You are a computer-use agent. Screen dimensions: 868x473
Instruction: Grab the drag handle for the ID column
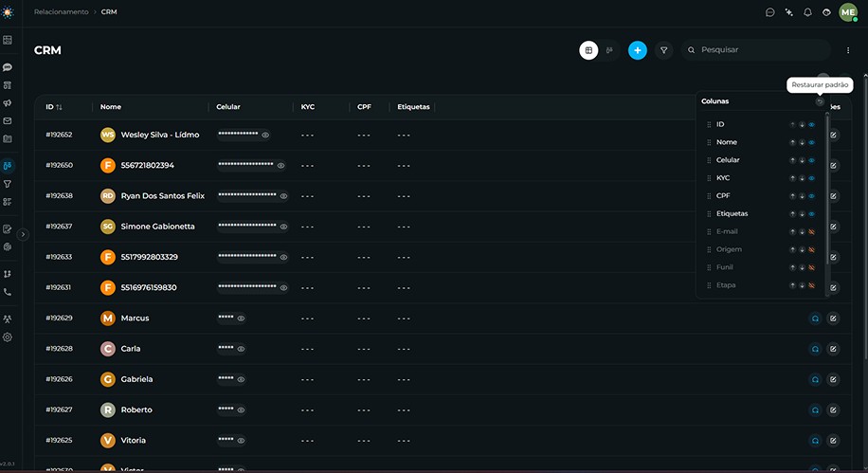[709, 124]
